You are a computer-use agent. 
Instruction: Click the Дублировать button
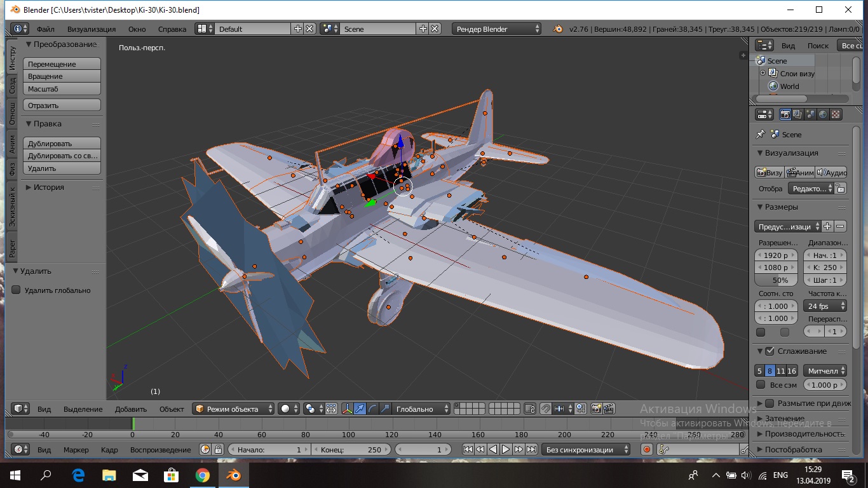tap(62, 144)
